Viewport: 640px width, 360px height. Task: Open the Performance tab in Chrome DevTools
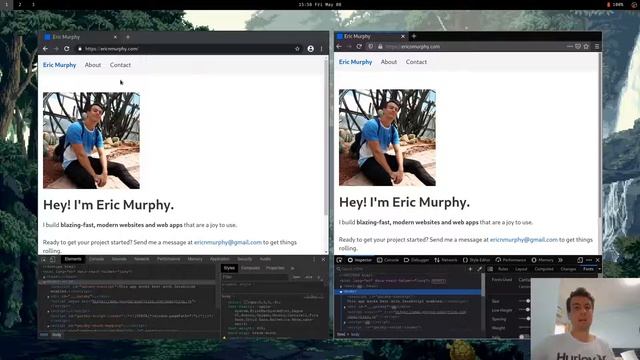[169, 259]
